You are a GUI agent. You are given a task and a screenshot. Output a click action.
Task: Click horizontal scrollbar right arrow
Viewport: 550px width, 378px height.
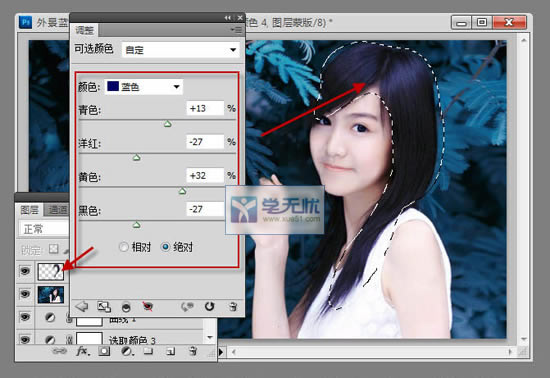[x=510, y=352]
